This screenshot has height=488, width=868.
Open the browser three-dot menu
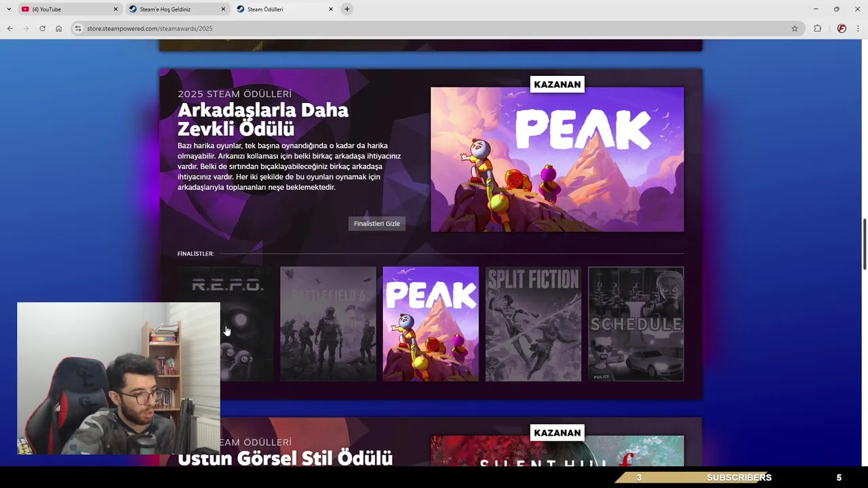pos(858,28)
